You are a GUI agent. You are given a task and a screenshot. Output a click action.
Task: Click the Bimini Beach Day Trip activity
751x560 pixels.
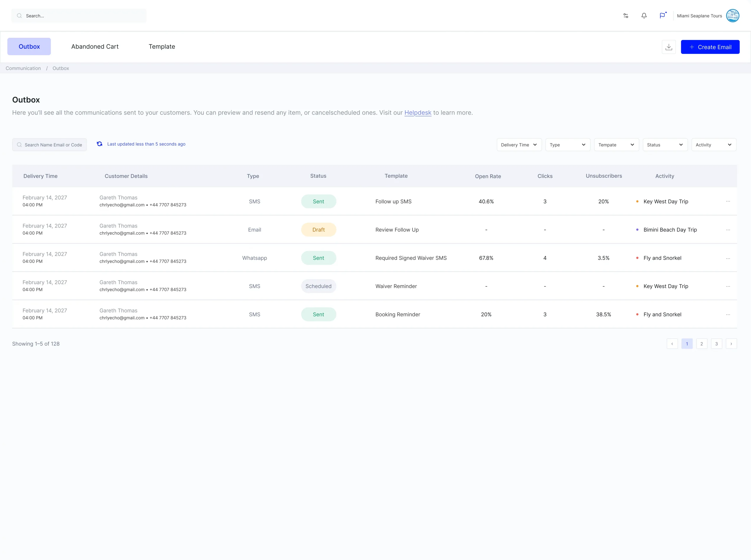point(670,230)
